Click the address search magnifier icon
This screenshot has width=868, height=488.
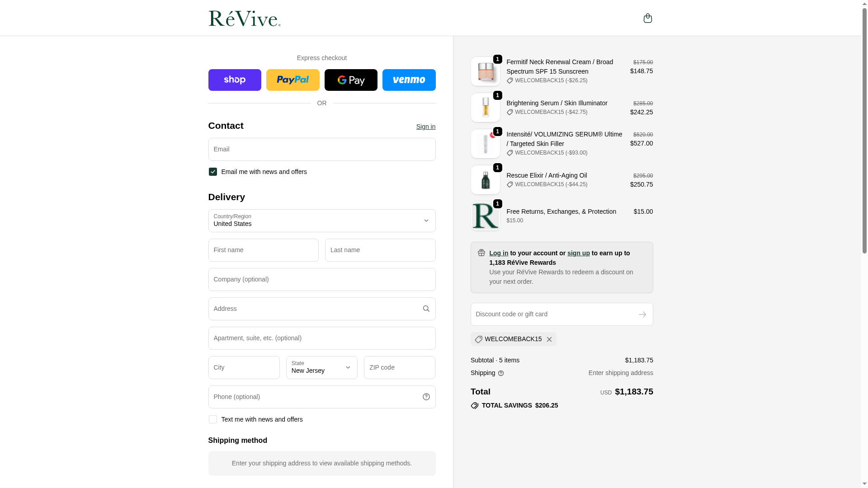(426, 309)
